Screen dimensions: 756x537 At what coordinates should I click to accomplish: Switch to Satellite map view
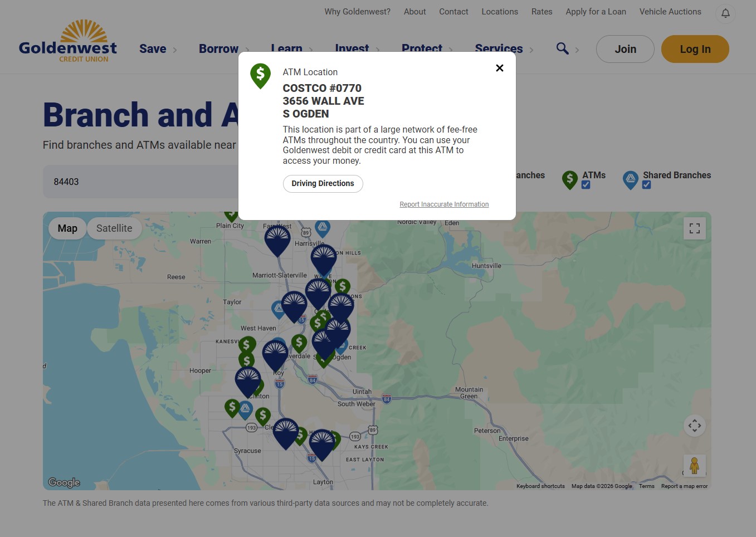point(114,228)
